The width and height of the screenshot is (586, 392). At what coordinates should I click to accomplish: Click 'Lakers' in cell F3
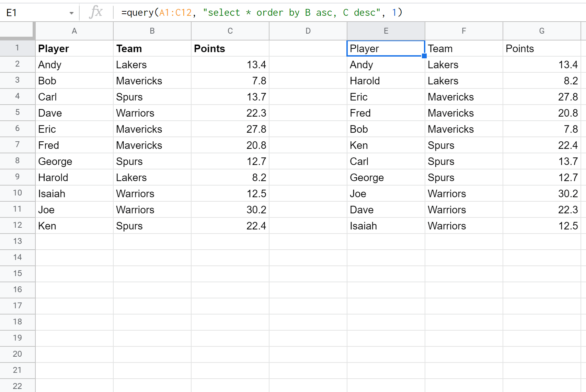(443, 81)
